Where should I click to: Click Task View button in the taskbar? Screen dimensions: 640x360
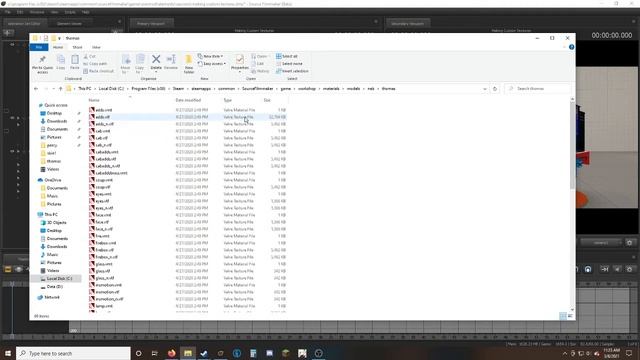pyautogui.click(x=155, y=353)
